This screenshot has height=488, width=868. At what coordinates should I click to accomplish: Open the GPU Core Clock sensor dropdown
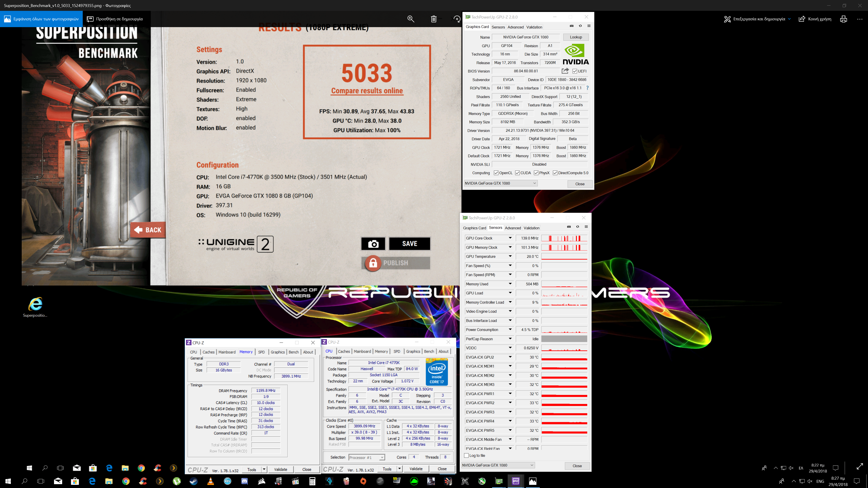tap(510, 238)
